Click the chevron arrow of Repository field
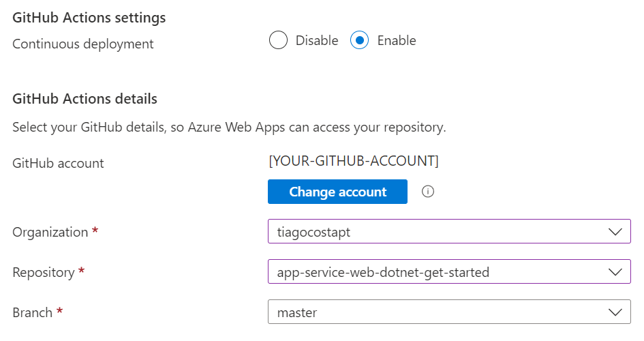 (615, 272)
